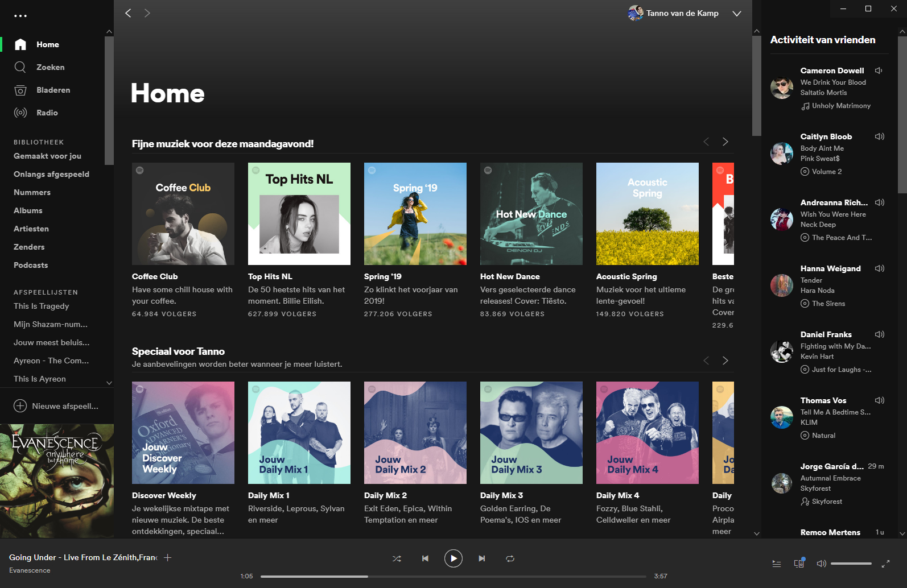Image resolution: width=907 pixels, height=588 pixels.
Task: Click the Nieuwe afspeellijst plus button
Action: pyautogui.click(x=20, y=406)
